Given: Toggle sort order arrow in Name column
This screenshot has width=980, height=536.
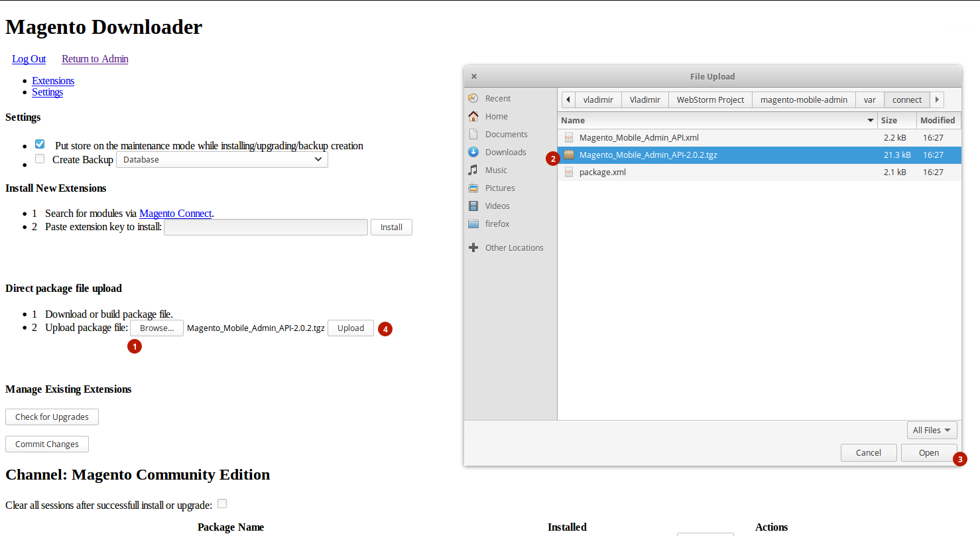Looking at the screenshot, I should pos(871,120).
